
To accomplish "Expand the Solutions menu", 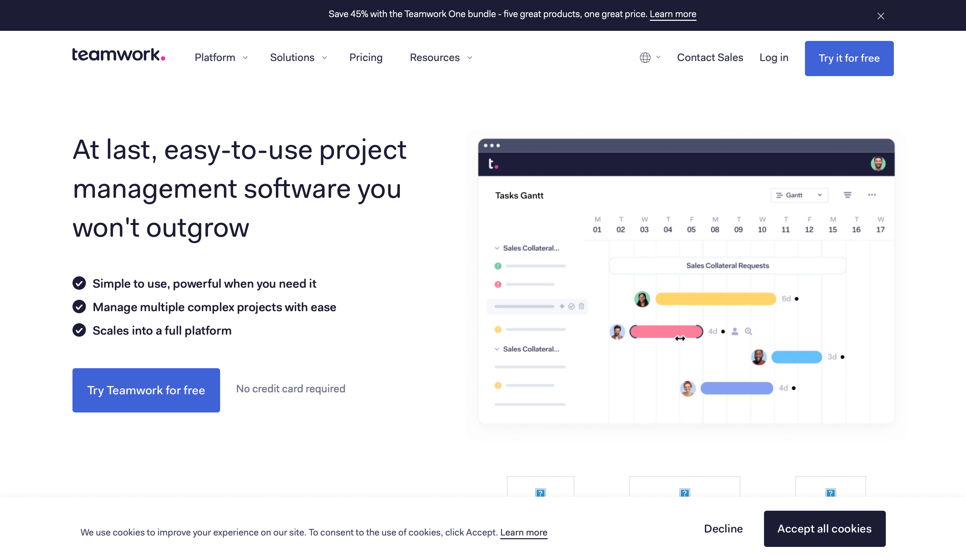I will 298,57.
